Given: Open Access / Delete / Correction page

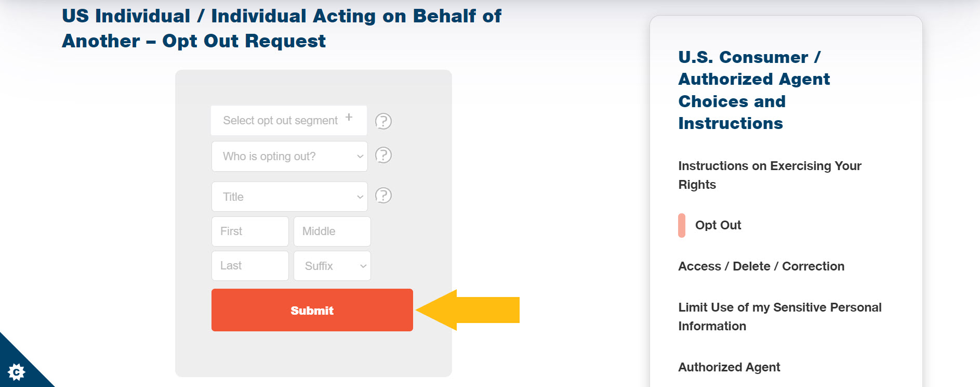Looking at the screenshot, I should click(x=761, y=266).
